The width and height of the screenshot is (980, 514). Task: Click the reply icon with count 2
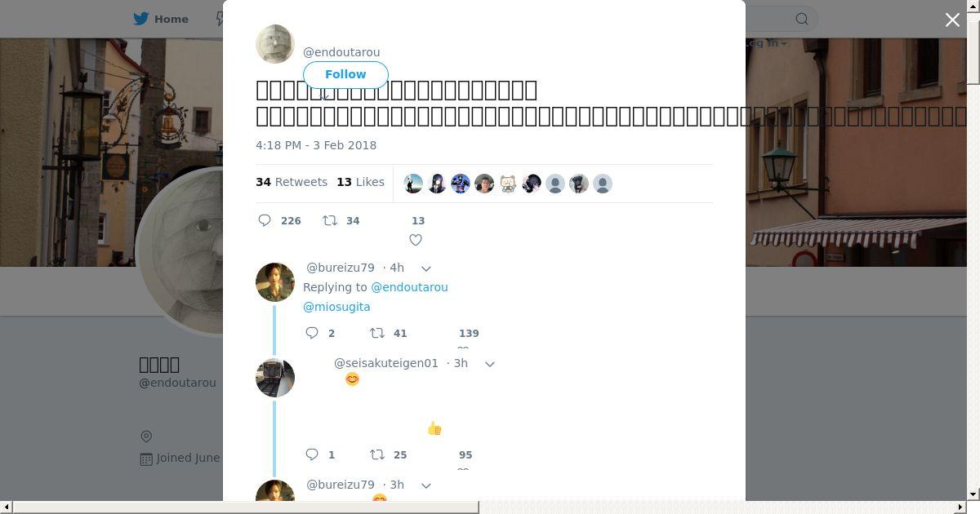tap(312, 333)
